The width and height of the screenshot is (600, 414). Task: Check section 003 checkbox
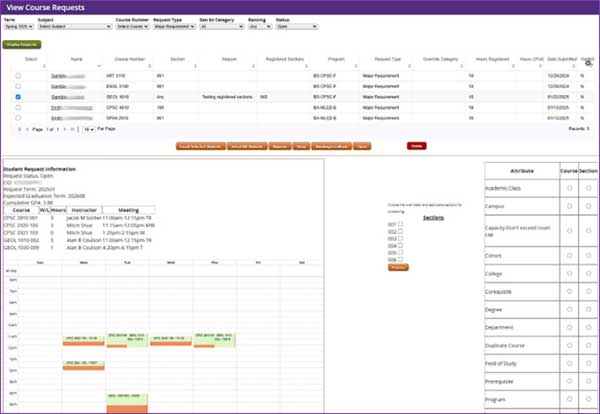click(x=400, y=238)
